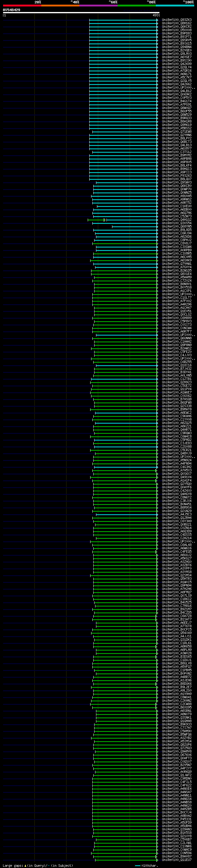Open hit UniRef100_Q93ZK3
This screenshot has height=868, width=197.
pyautogui.click(x=177, y=20)
